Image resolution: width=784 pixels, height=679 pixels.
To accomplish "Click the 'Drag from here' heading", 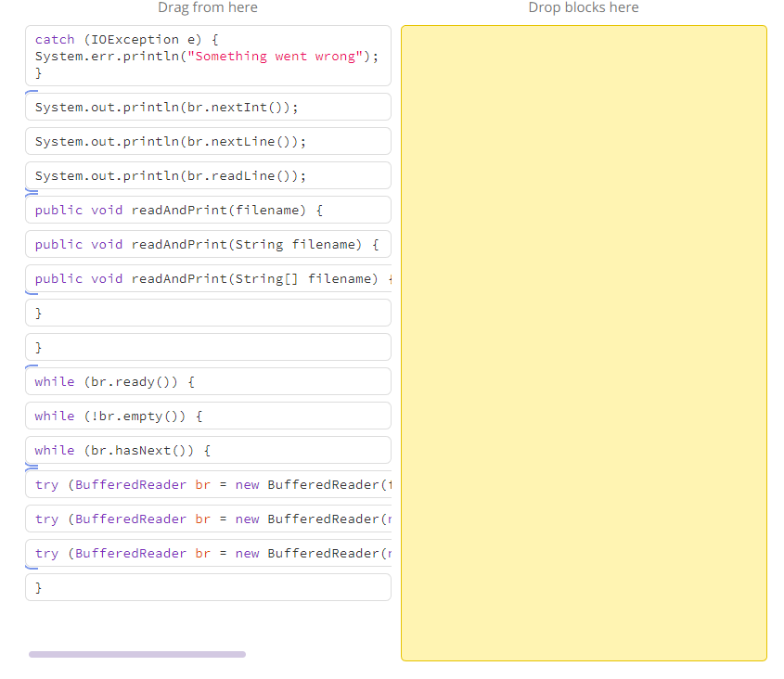I will click(x=207, y=7).
